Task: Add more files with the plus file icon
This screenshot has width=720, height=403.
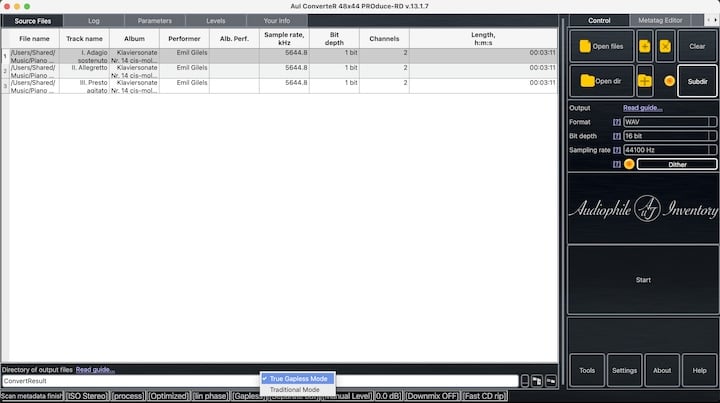Action: click(x=645, y=46)
